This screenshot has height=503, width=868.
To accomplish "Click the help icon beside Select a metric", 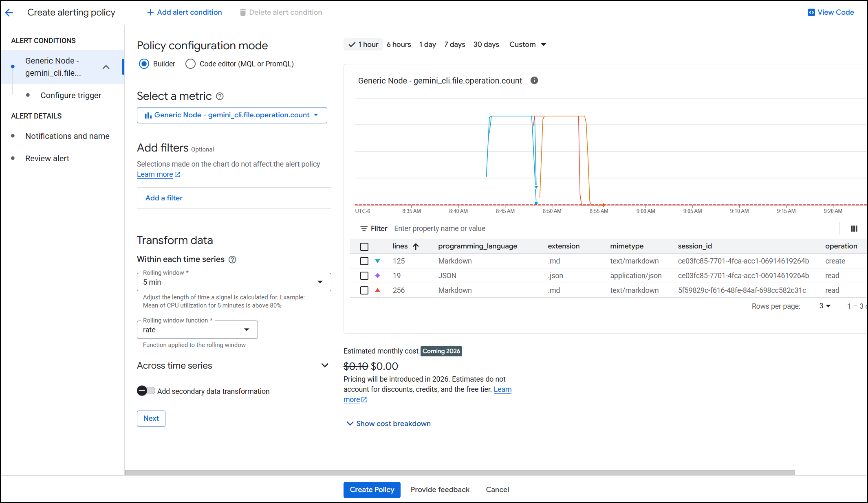I will click(220, 97).
